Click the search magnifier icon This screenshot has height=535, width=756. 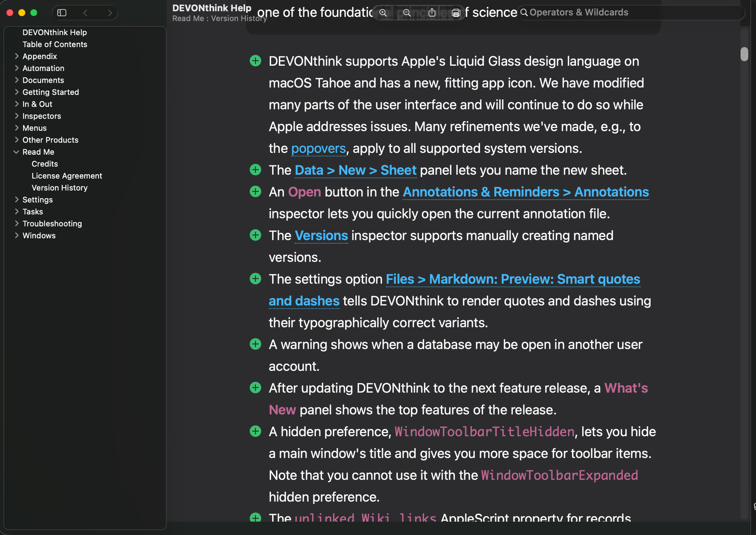(x=524, y=13)
